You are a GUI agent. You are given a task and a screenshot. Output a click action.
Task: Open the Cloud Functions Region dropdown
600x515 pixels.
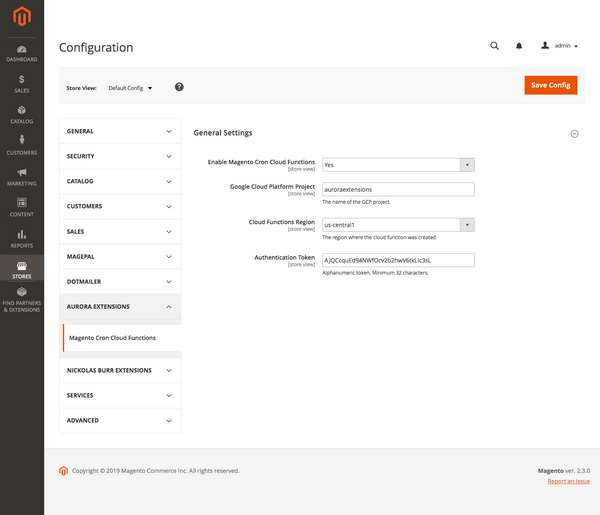tap(397, 225)
